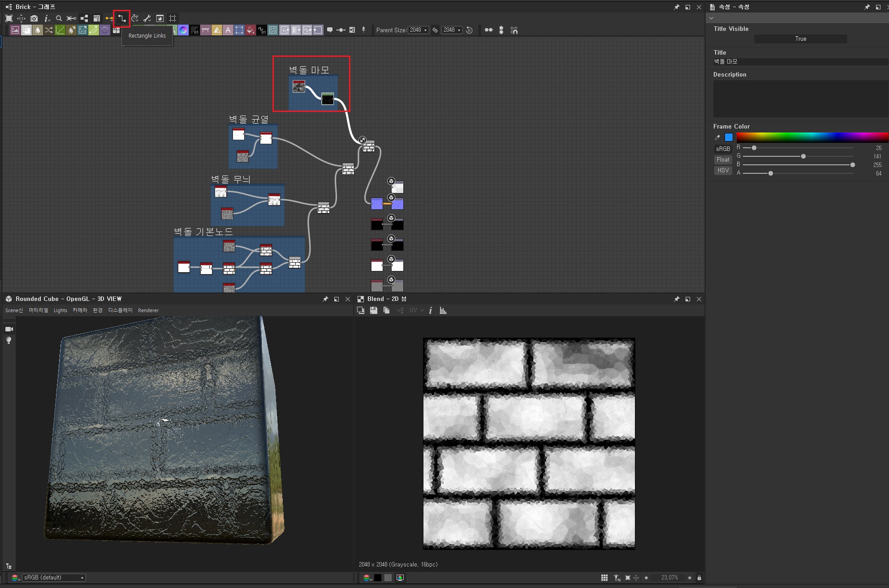Click the camera screenshot icon in graph toolbar
Viewport: 889px width, 588px height.
[34, 18]
